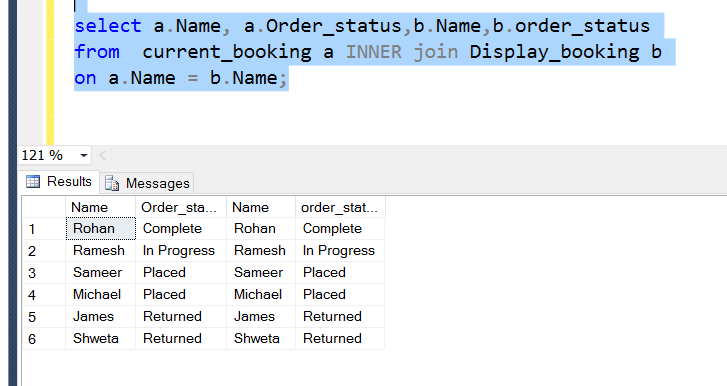Click the second Sameer cell in row 3
727x386 pixels.
pyautogui.click(x=261, y=272)
